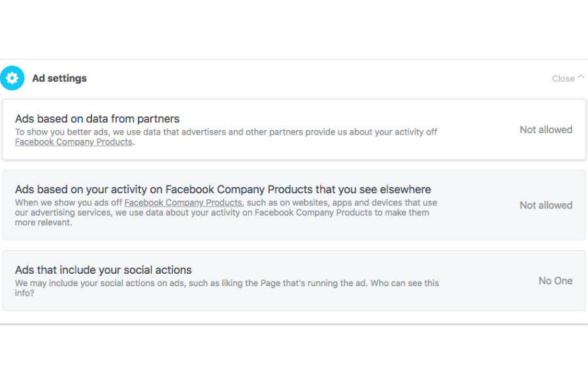The height and width of the screenshot is (392, 588).
Task: Click the social actions description paragraph
Action: click(x=196, y=284)
